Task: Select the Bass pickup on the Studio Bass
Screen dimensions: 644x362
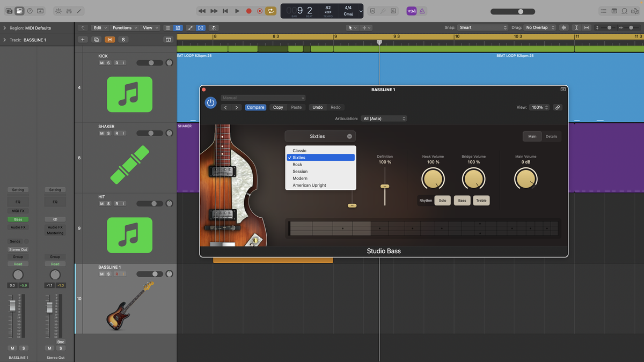Action: [x=462, y=200]
